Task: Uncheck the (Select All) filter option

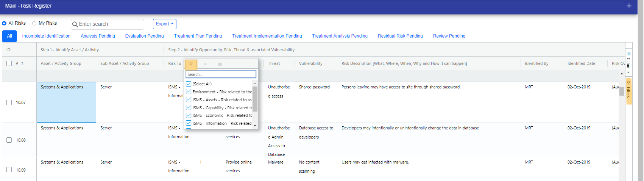Action: point(189,84)
